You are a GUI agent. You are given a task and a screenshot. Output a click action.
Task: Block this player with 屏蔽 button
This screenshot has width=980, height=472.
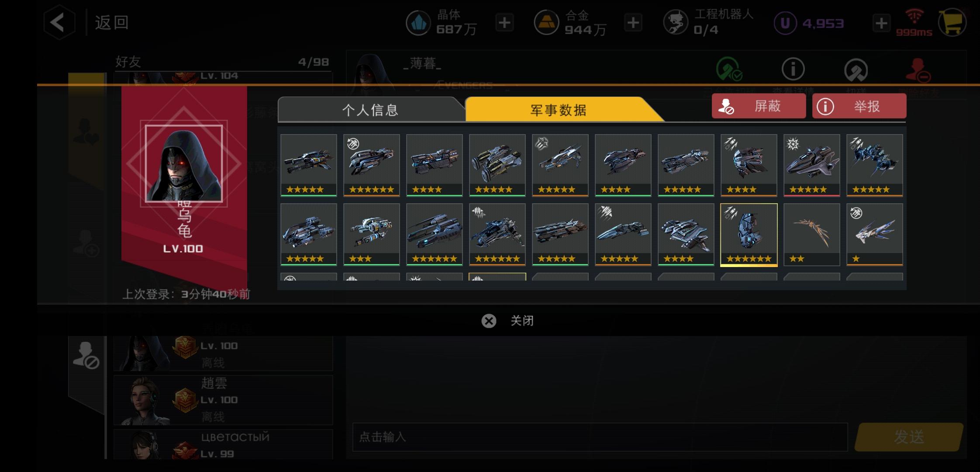[x=759, y=106]
